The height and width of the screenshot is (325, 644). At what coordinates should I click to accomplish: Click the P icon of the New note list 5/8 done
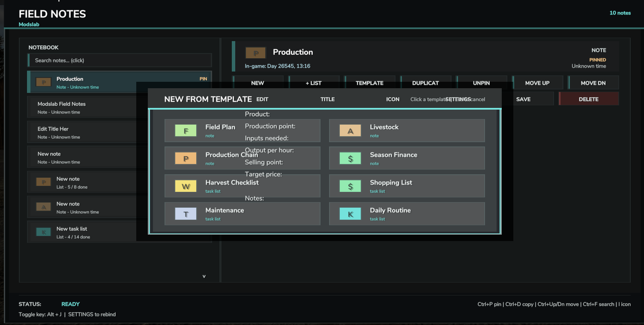(43, 182)
